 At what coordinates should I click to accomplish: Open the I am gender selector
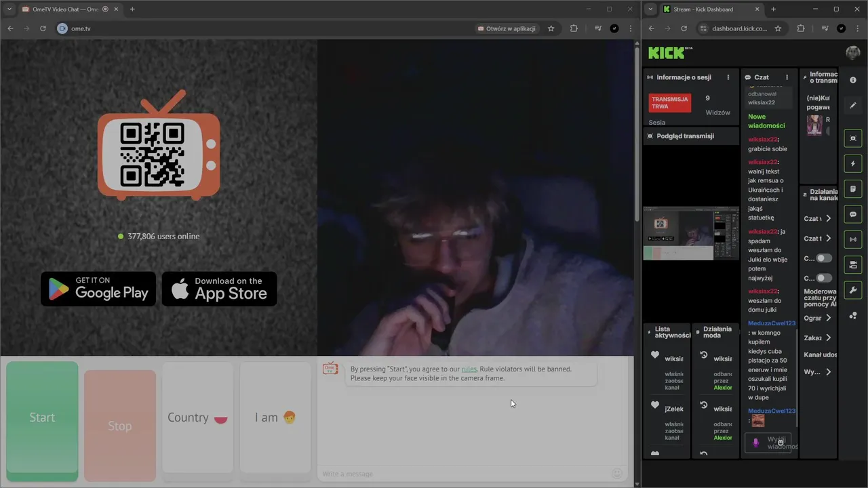click(275, 418)
